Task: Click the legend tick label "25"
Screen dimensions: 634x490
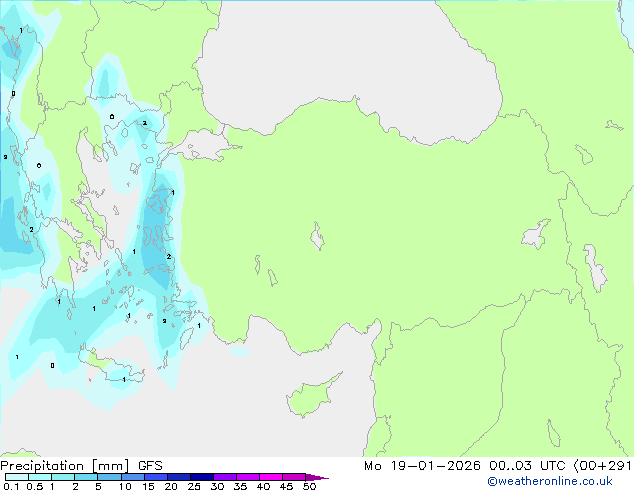Action: click(194, 486)
